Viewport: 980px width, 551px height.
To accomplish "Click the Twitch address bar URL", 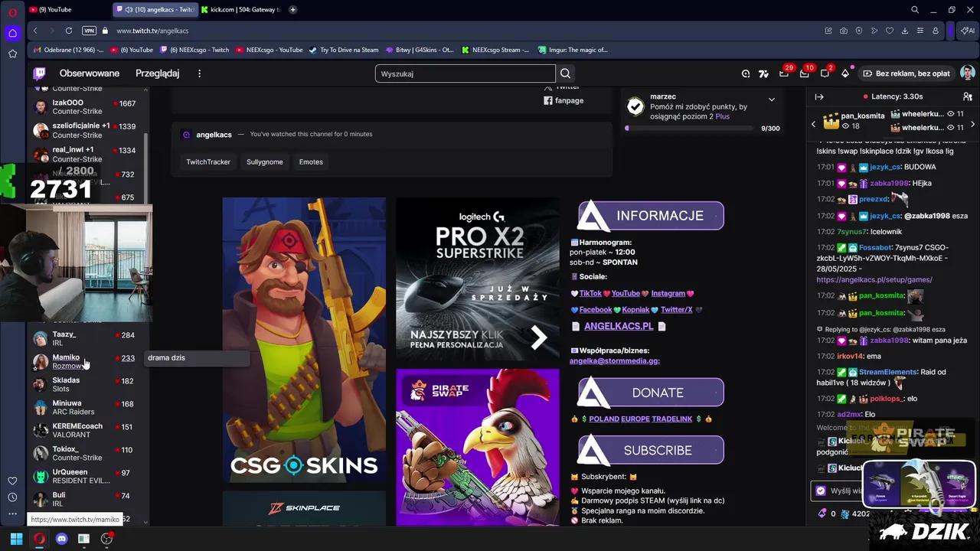I will [152, 31].
